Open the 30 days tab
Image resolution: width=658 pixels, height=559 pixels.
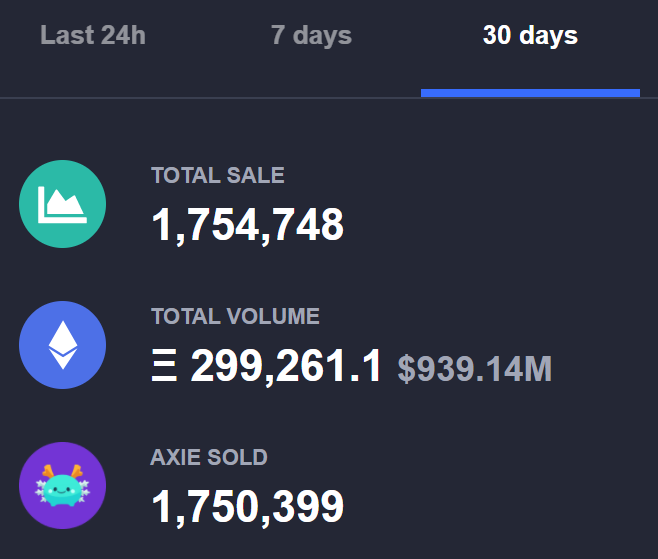530,36
